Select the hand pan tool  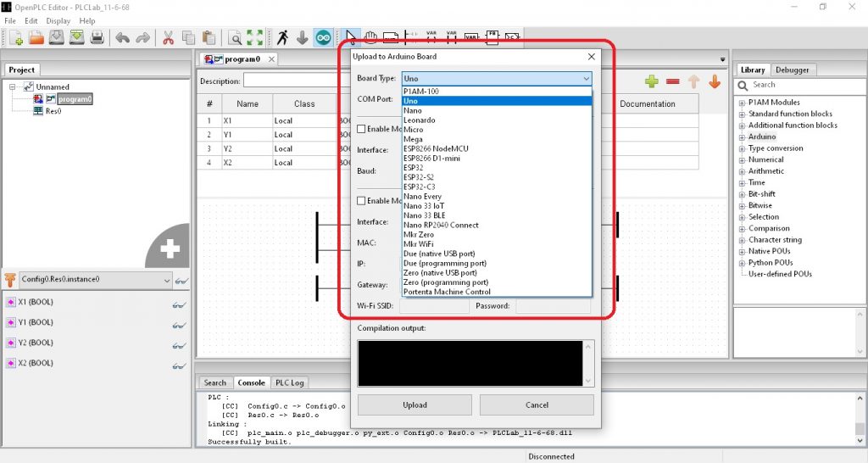[370, 37]
